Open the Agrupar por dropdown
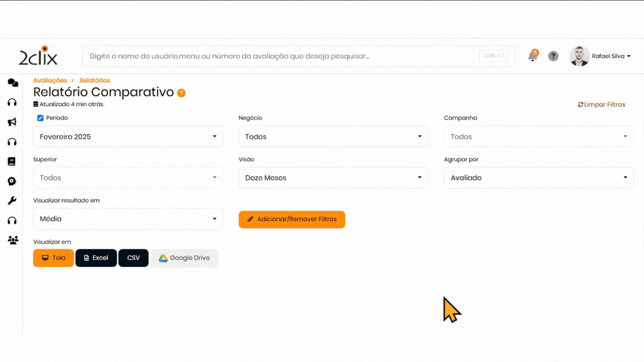 (538, 178)
